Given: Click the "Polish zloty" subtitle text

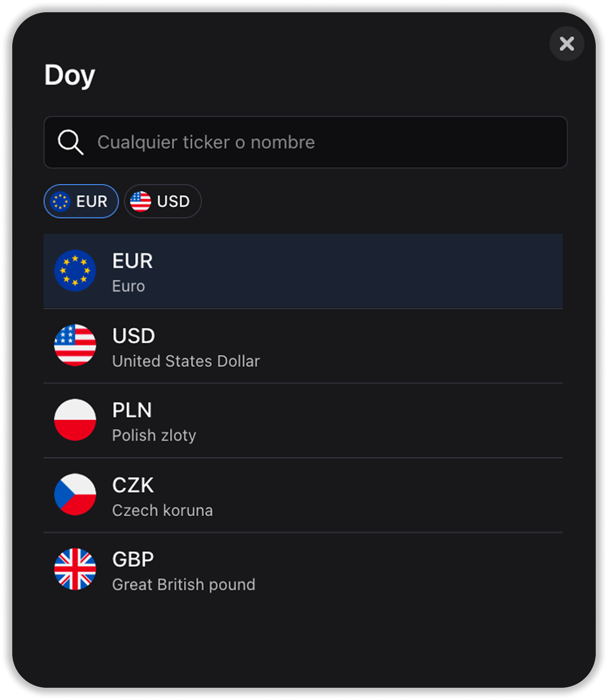Looking at the screenshot, I should pos(154,436).
